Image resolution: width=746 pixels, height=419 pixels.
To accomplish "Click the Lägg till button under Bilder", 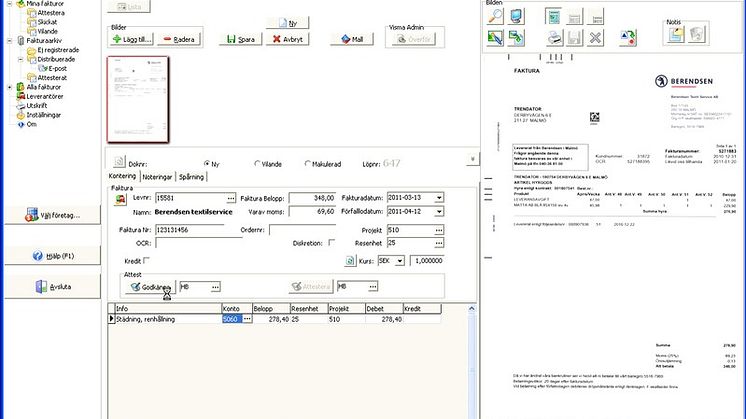I will 132,39.
